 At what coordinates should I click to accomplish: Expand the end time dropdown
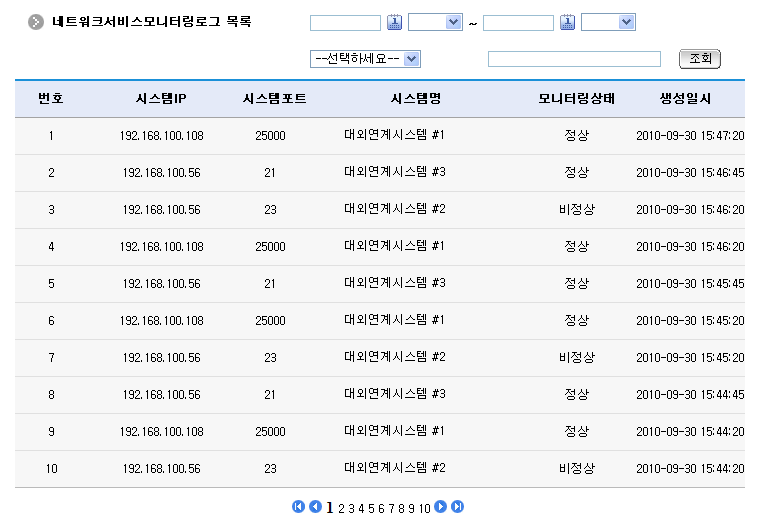click(x=608, y=22)
